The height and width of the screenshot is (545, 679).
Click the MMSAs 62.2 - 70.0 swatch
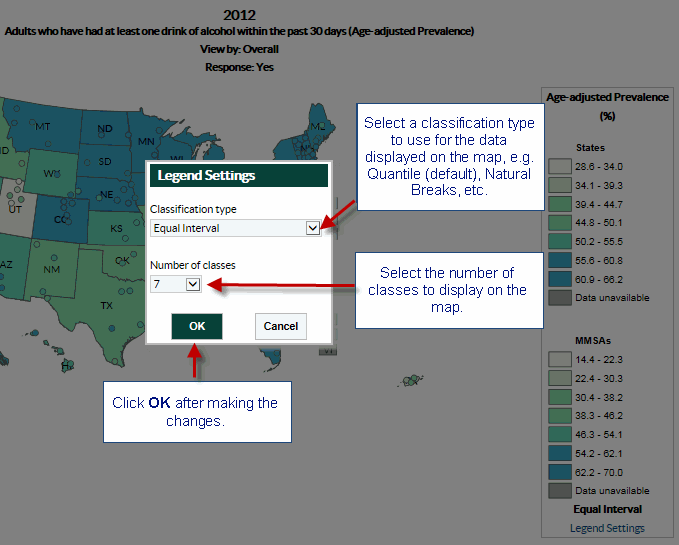pos(559,472)
